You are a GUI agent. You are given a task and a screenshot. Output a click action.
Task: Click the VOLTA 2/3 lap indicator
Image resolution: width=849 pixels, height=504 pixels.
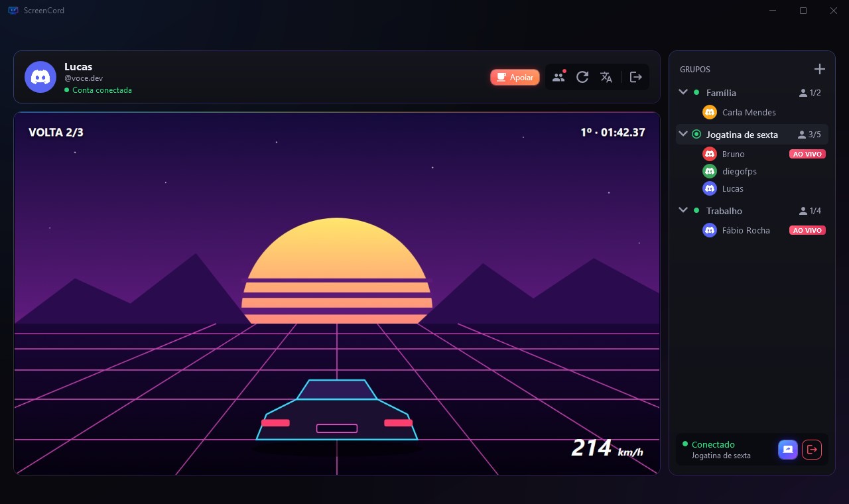(x=56, y=133)
